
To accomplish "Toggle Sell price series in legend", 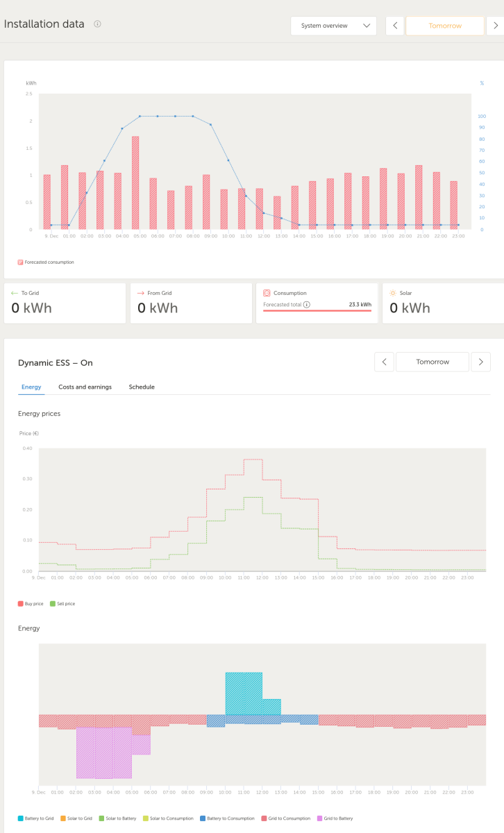I will pos(62,604).
